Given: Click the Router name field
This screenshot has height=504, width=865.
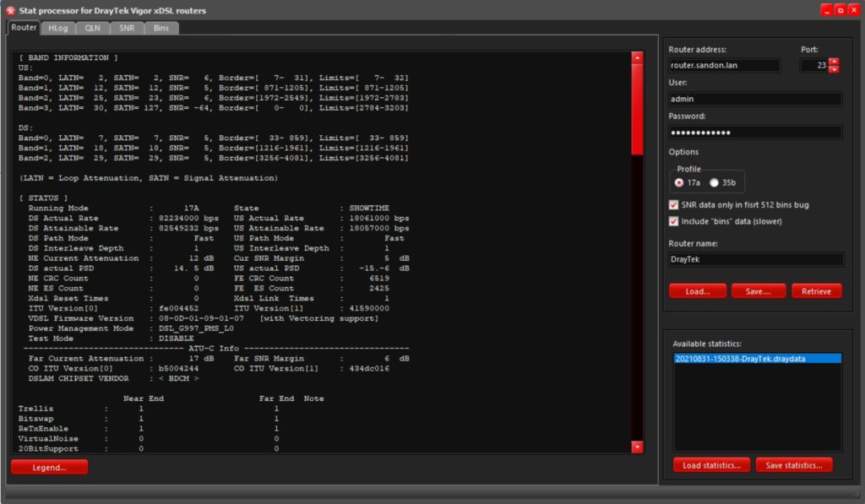Looking at the screenshot, I should pos(755,259).
